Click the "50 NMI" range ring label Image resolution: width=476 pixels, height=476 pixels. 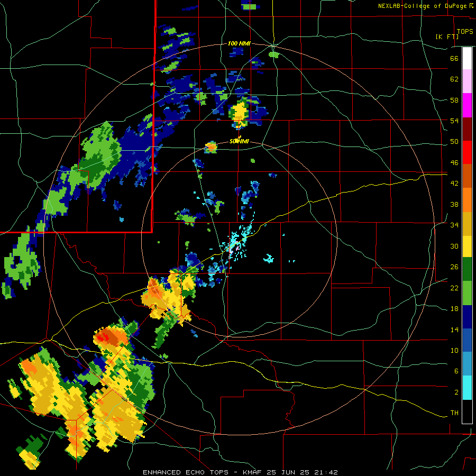pyautogui.click(x=239, y=141)
